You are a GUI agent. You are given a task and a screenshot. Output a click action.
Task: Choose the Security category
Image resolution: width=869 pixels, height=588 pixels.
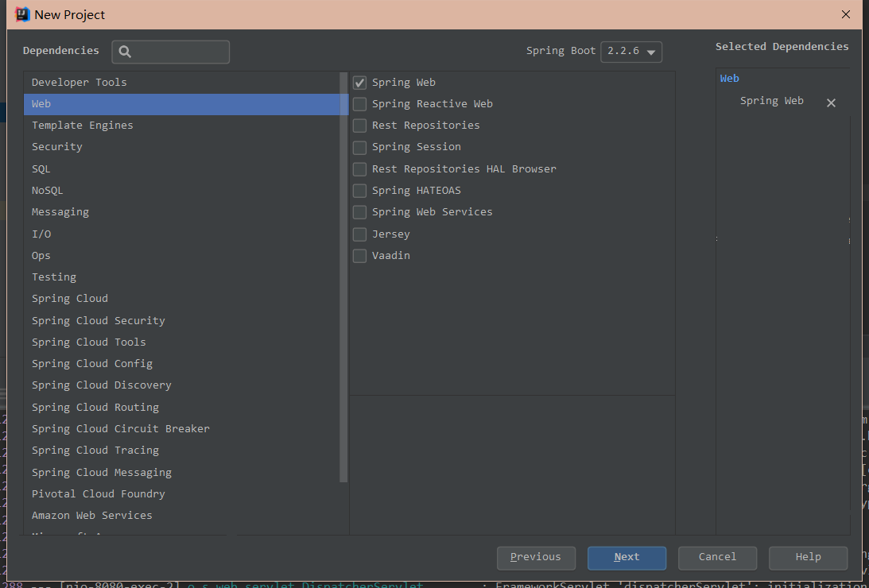pos(182,147)
